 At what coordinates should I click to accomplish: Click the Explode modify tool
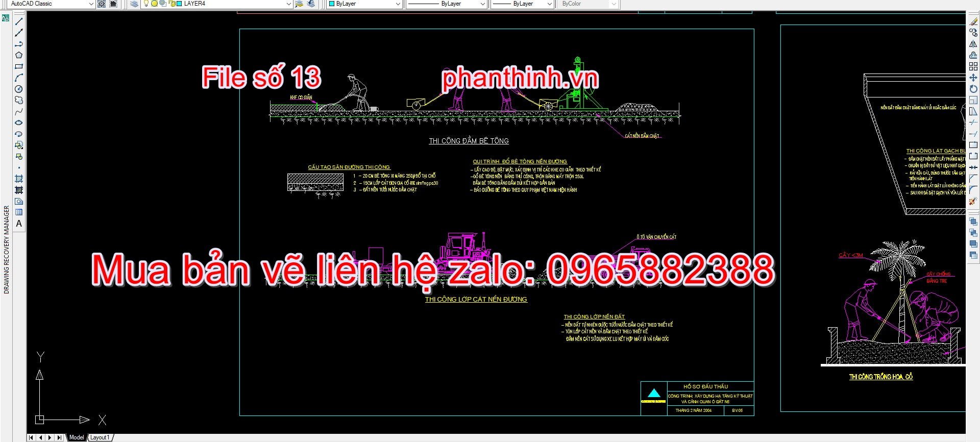[x=973, y=202]
